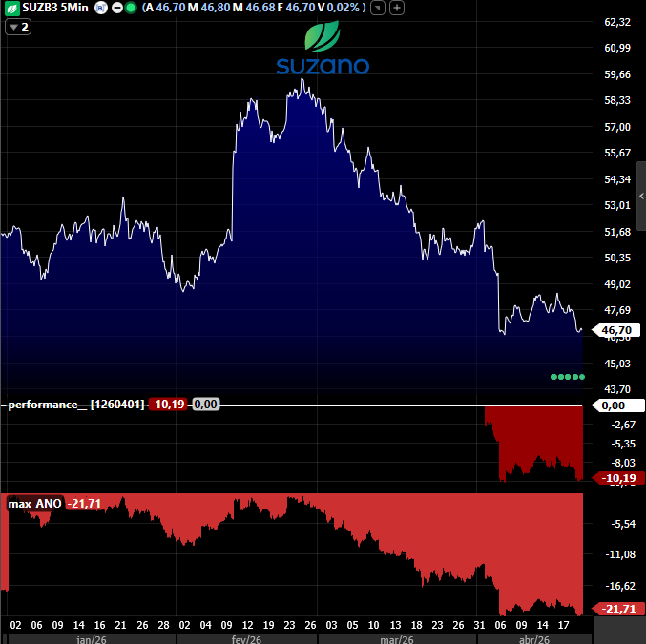This screenshot has width=646, height=644.
Task: Click the -21,71 axis marker on max_ANO pane
Action: pyautogui.click(x=618, y=609)
